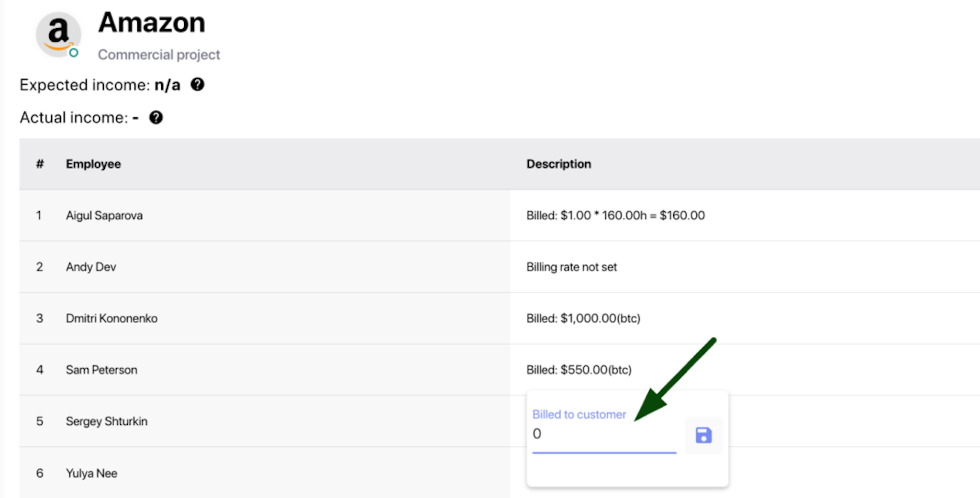Click the Expected income n/a value

pyautogui.click(x=167, y=85)
